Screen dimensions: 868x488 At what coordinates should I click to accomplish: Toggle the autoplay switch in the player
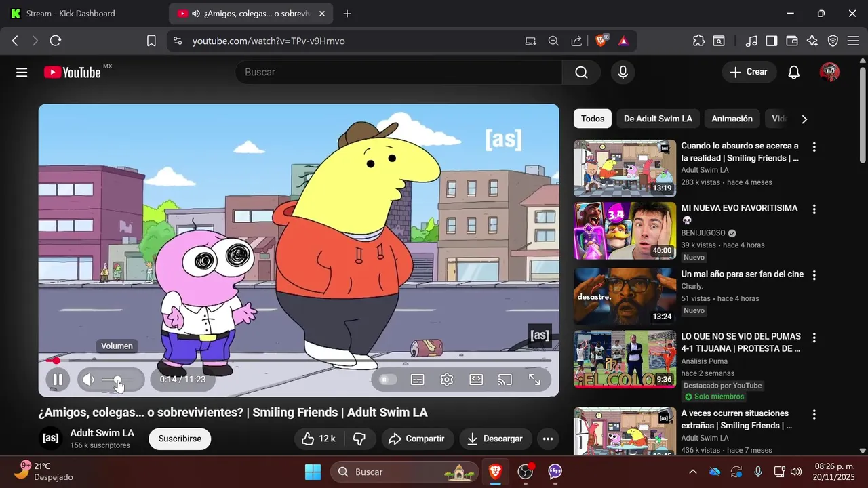pos(388,380)
